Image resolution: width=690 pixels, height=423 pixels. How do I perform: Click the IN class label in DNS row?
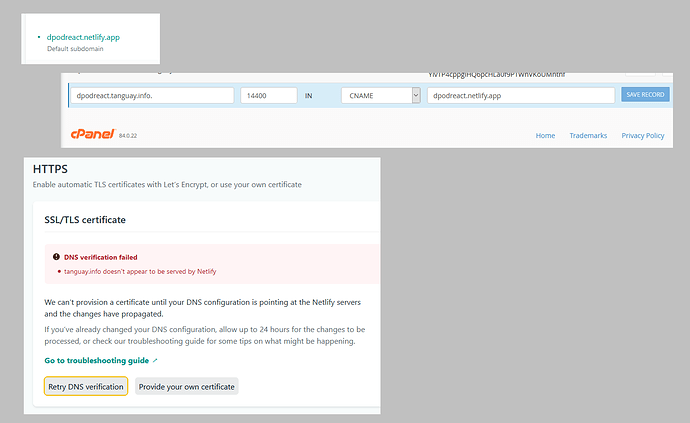point(308,96)
